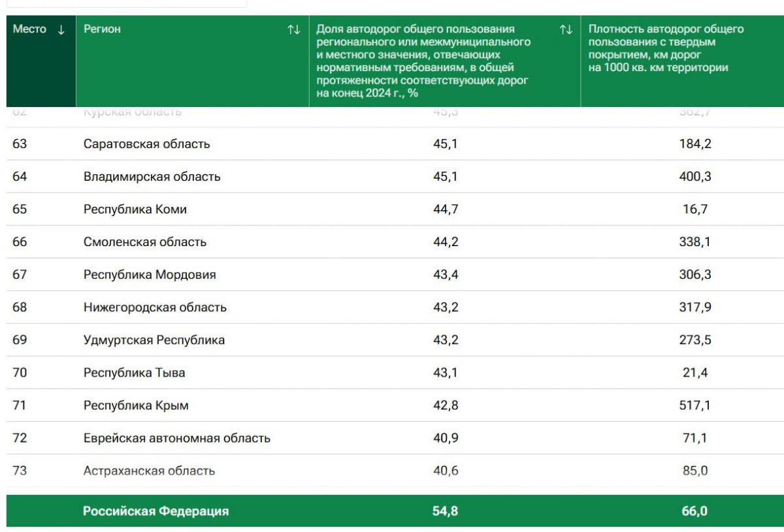
Task: Select the Республика Тыва entry
Action: click(134, 373)
